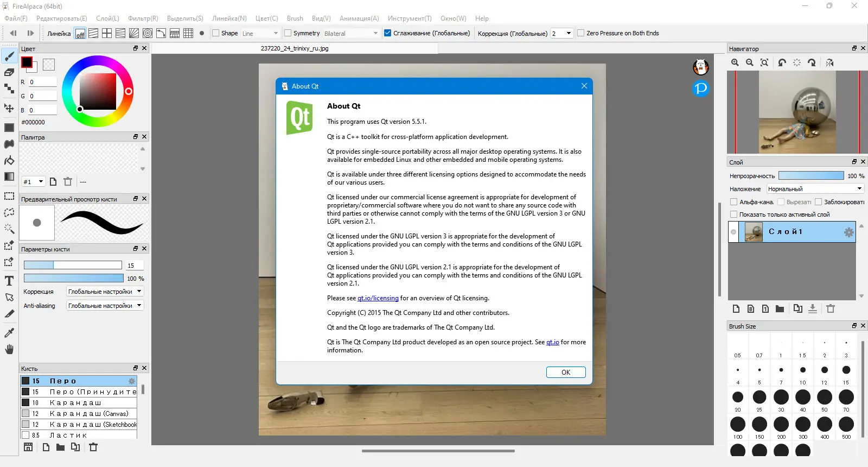Viewport: 868px width, 467px height.
Task: Select the rectangular Select tool
Action: (9, 196)
